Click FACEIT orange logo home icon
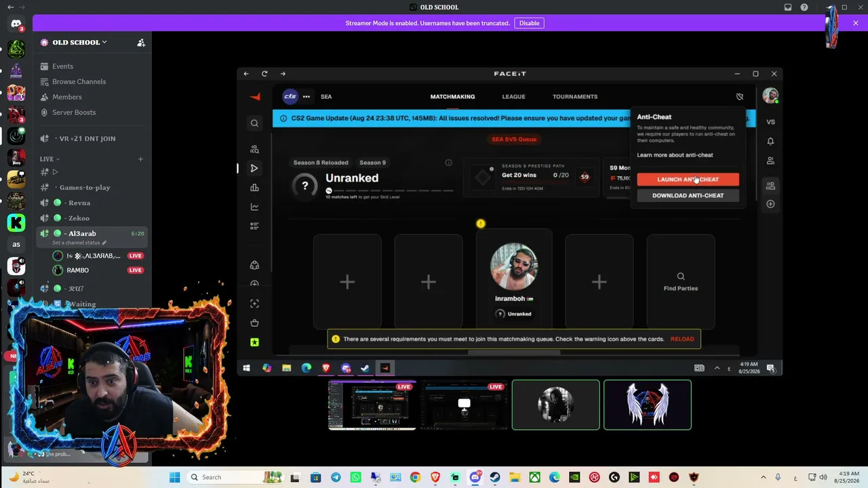The height and width of the screenshot is (488, 868). point(255,96)
